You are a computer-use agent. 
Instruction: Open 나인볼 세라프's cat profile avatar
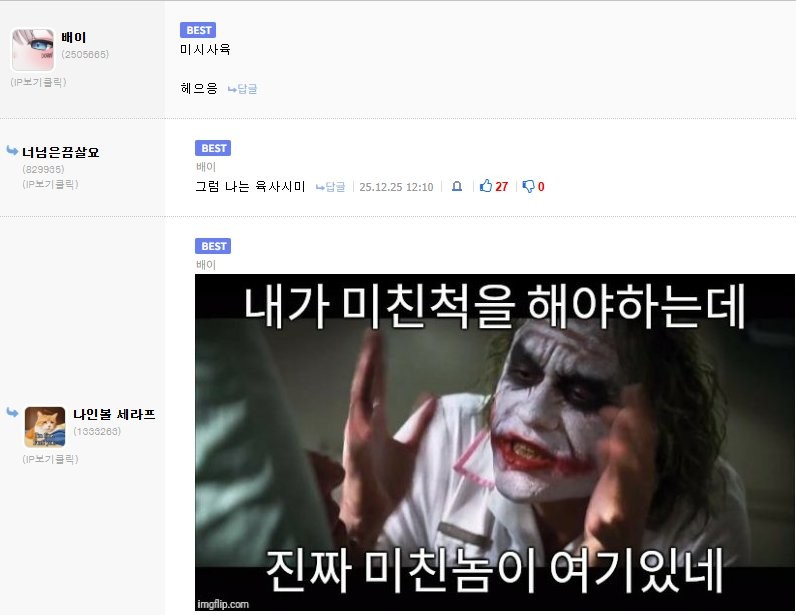coord(45,427)
